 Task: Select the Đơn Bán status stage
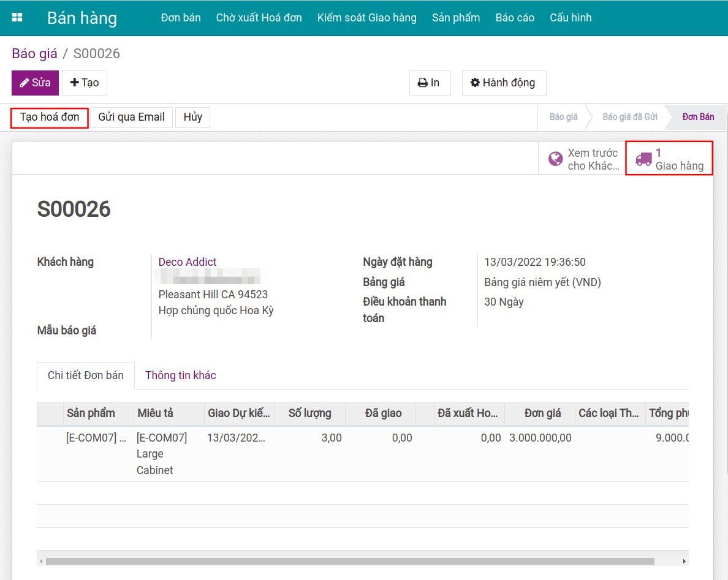[x=699, y=117]
